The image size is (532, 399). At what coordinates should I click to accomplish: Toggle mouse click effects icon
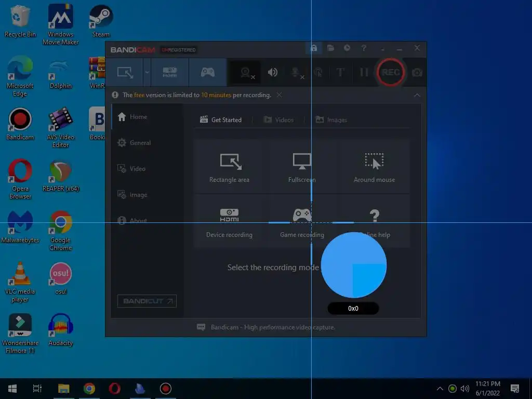pyautogui.click(x=318, y=72)
